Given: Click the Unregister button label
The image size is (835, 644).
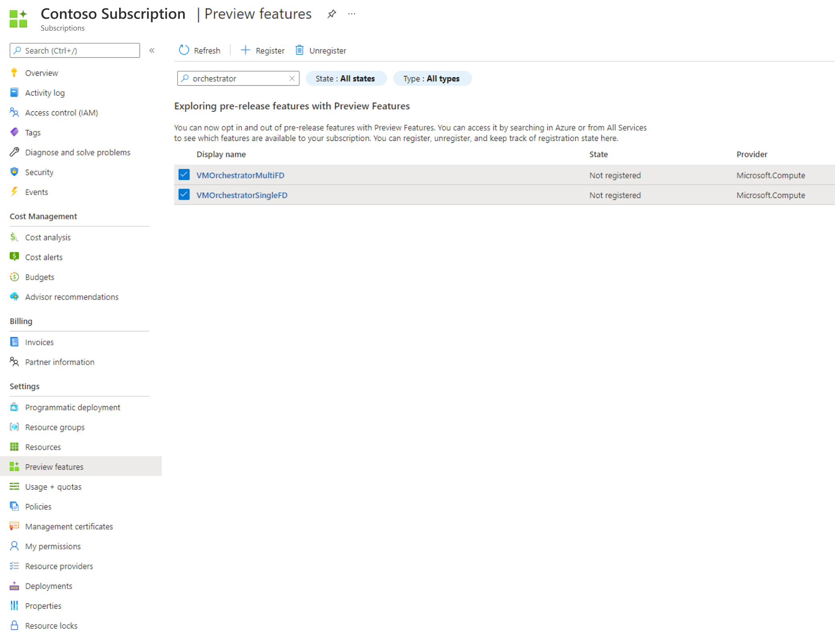Looking at the screenshot, I should pos(328,51).
